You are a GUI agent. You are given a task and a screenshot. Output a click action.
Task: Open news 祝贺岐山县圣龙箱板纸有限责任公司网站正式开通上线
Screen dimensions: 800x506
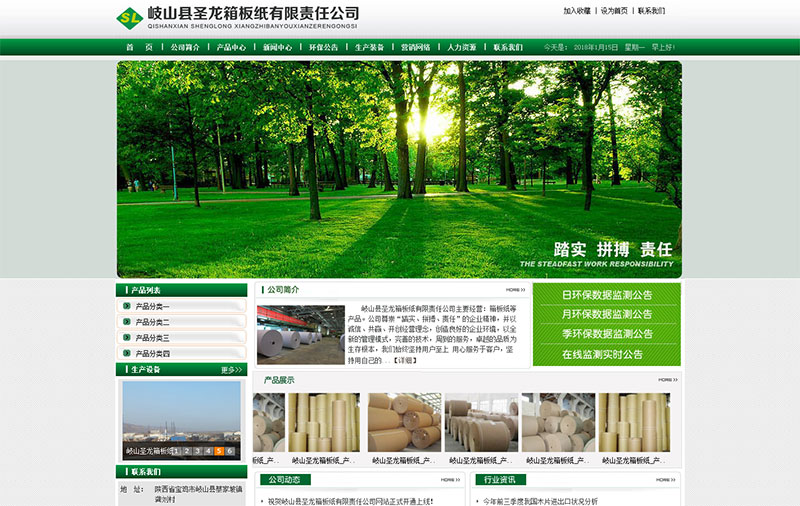pyautogui.click(x=351, y=501)
